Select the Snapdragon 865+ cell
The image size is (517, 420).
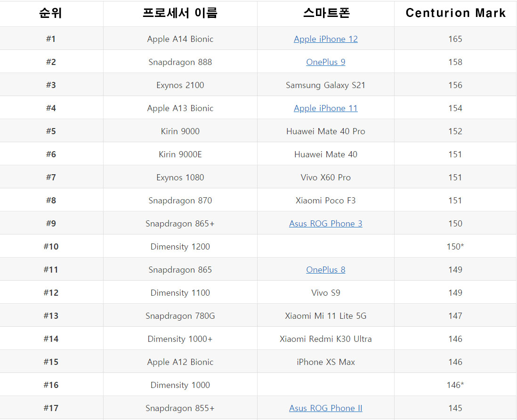(x=180, y=224)
